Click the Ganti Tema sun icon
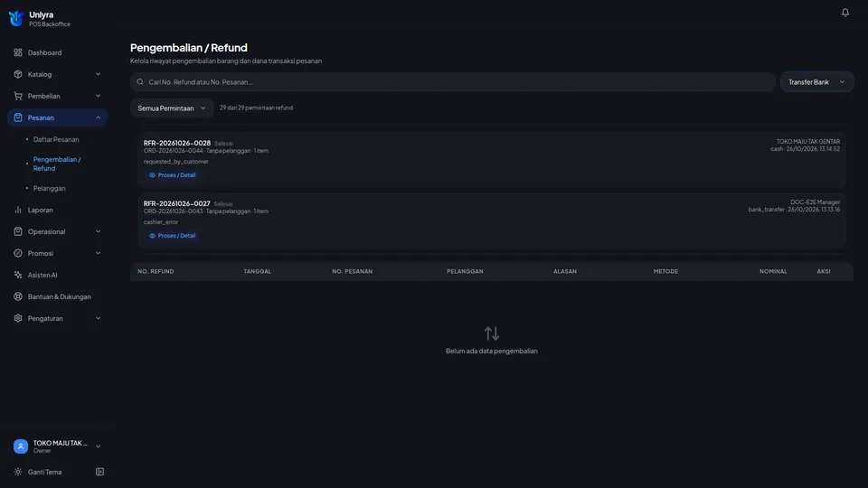The image size is (868, 488). tap(18, 472)
